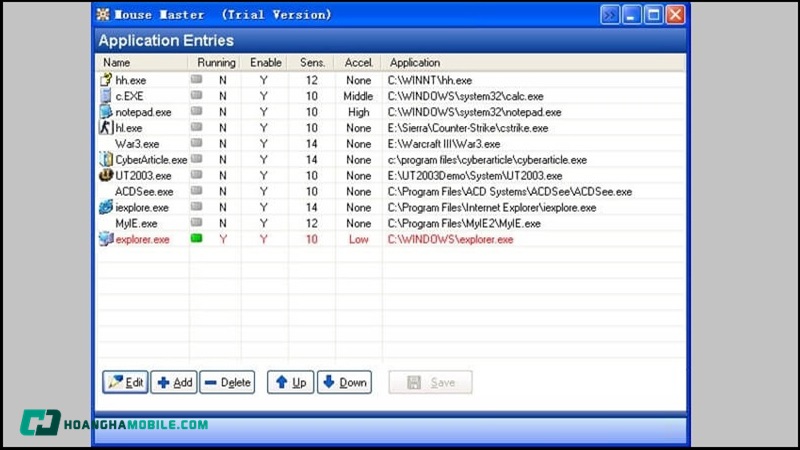Click the green running indicator for explorer.exe

coord(197,240)
